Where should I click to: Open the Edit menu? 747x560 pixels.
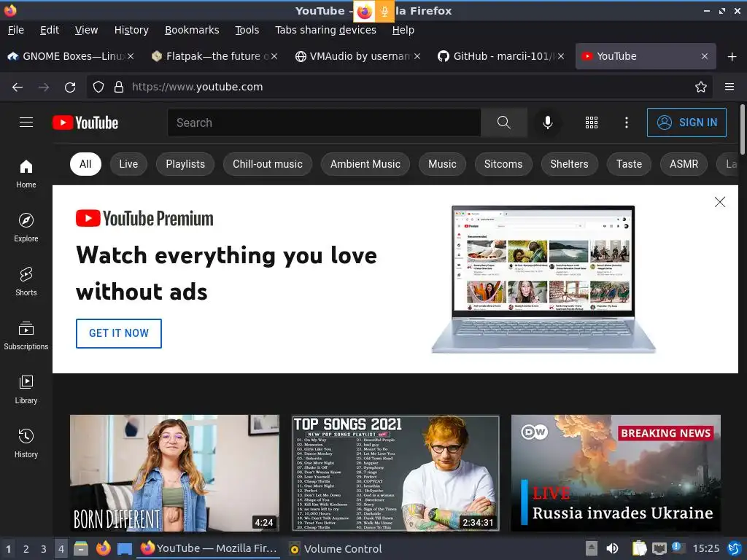pos(50,30)
